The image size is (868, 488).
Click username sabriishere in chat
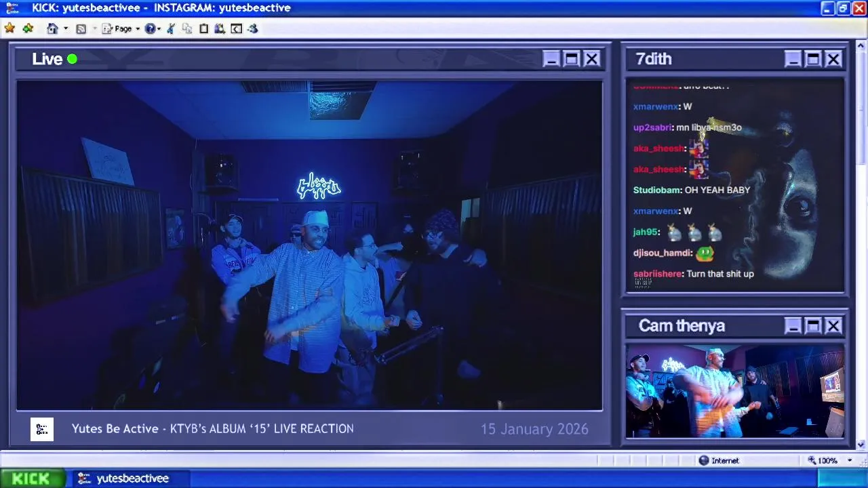point(657,274)
